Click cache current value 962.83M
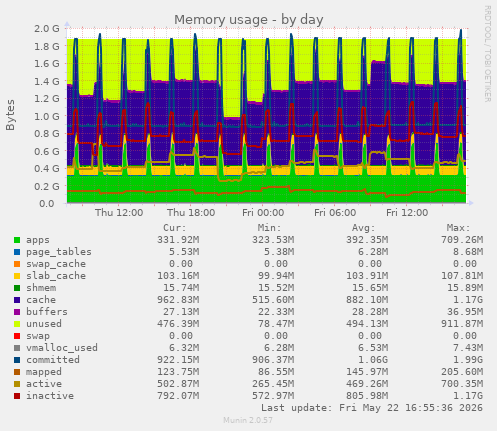 (x=178, y=300)
